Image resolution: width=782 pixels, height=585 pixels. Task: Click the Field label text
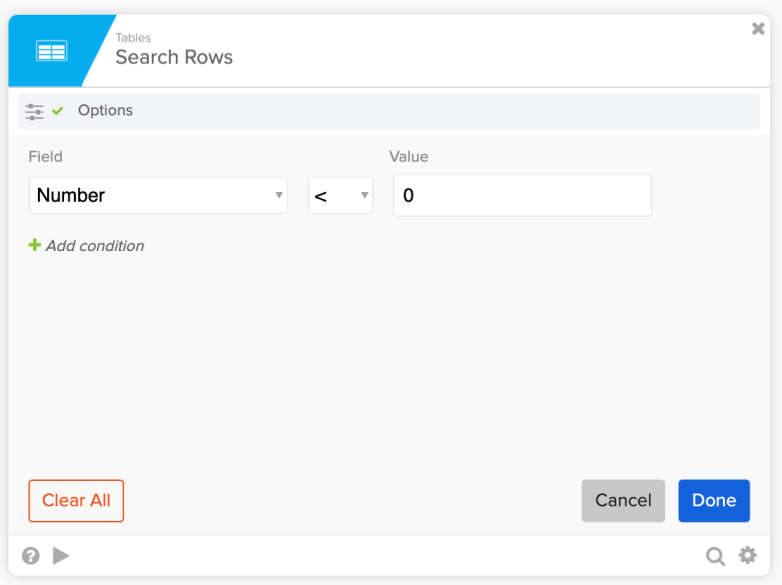45,157
